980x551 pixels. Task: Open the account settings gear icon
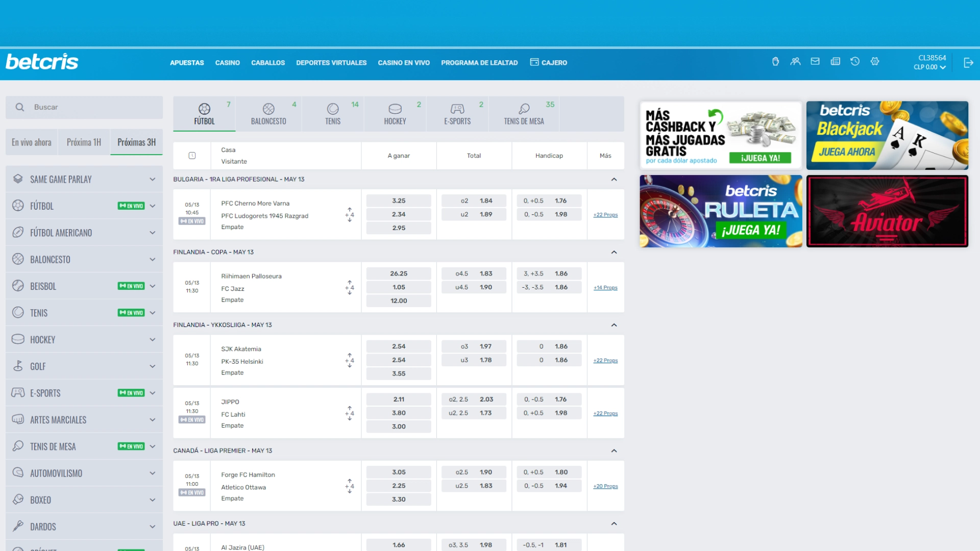pos(875,62)
